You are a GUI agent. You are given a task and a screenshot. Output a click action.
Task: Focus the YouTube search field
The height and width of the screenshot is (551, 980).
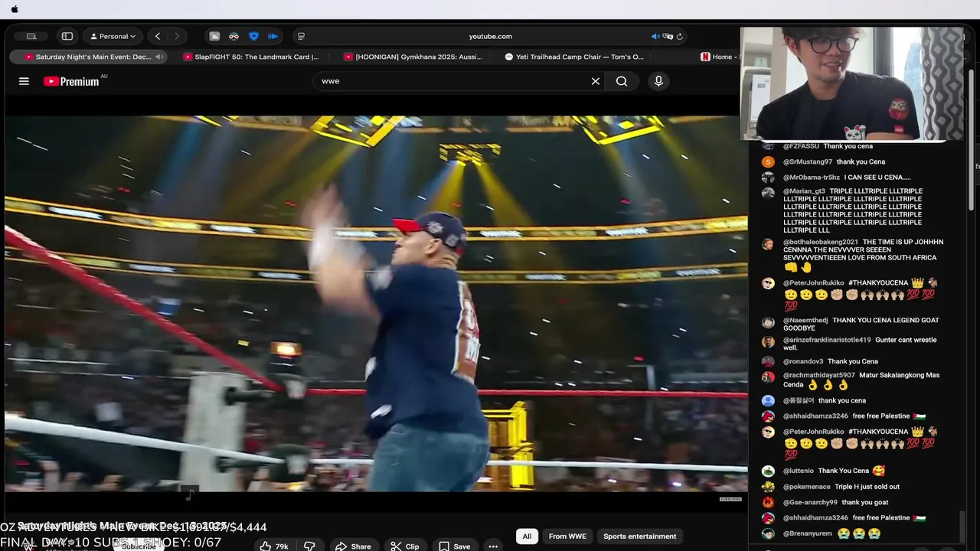(452, 81)
